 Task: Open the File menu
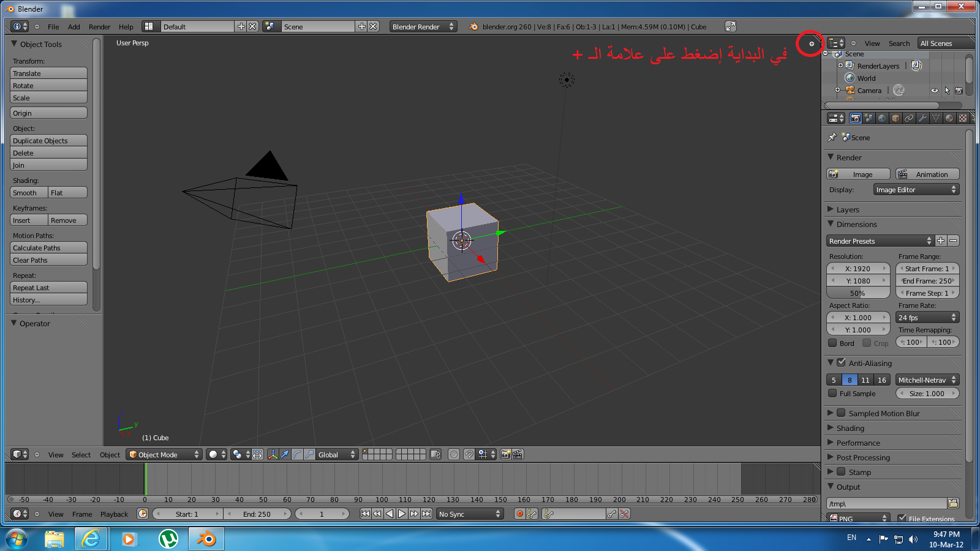click(53, 27)
